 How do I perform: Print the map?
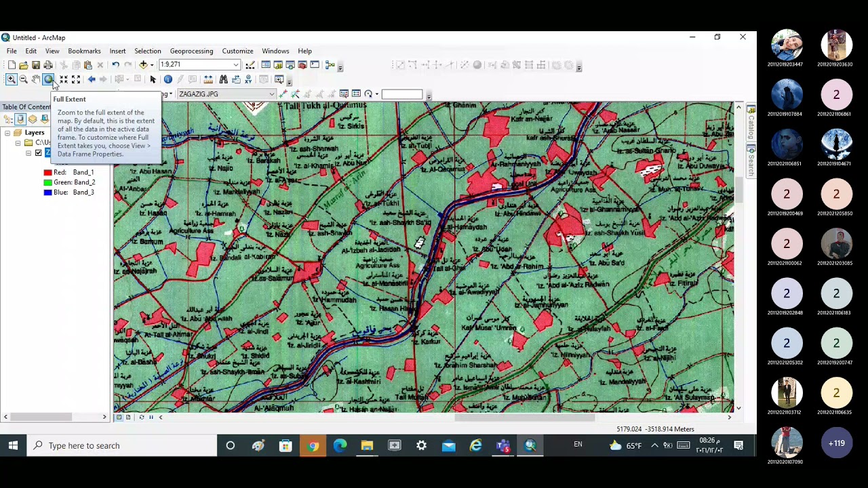(x=48, y=65)
